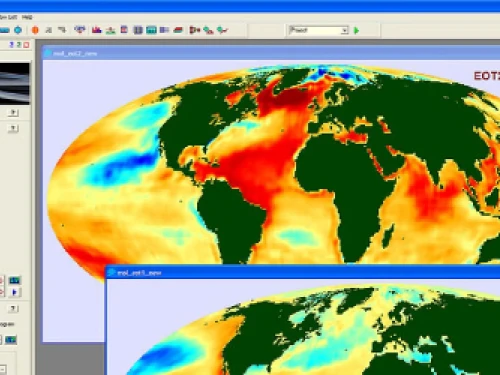Click the red flat layer toolbar icon
500x375 pixels.
pyautogui.click(x=178, y=30)
